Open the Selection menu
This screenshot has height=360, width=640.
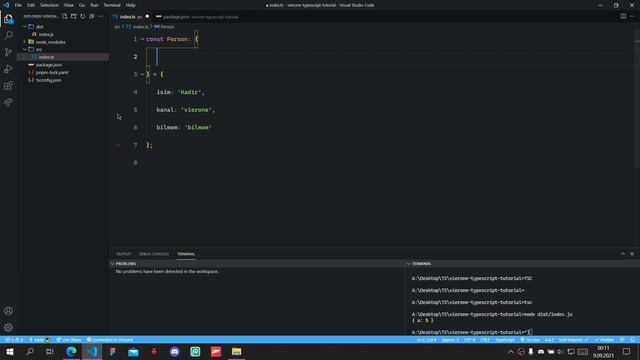[x=49, y=5]
